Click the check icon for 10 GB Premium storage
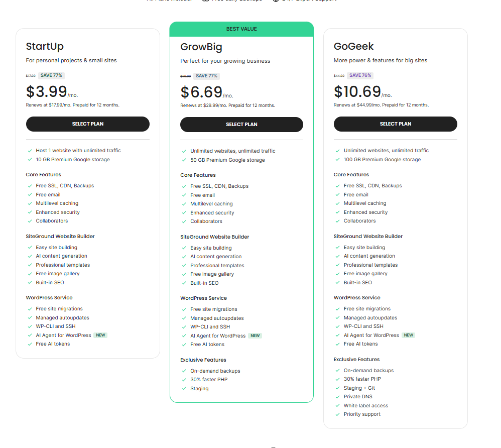The width and height of the screenshot is (501, 448). tap(30, 160)
